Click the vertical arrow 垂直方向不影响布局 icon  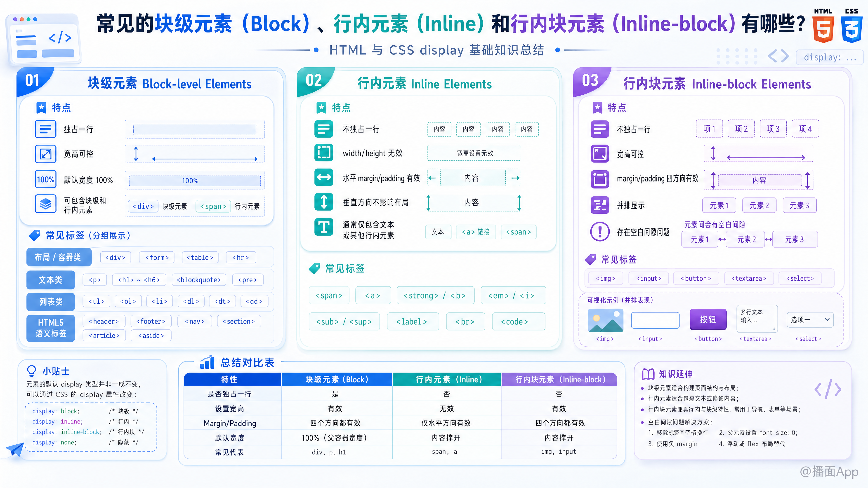(324, 202)
